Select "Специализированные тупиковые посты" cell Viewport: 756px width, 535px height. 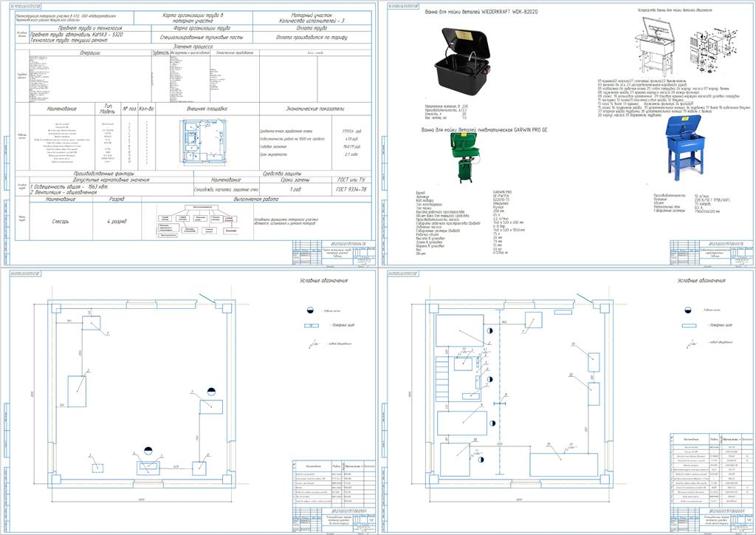tap(202, 37)
